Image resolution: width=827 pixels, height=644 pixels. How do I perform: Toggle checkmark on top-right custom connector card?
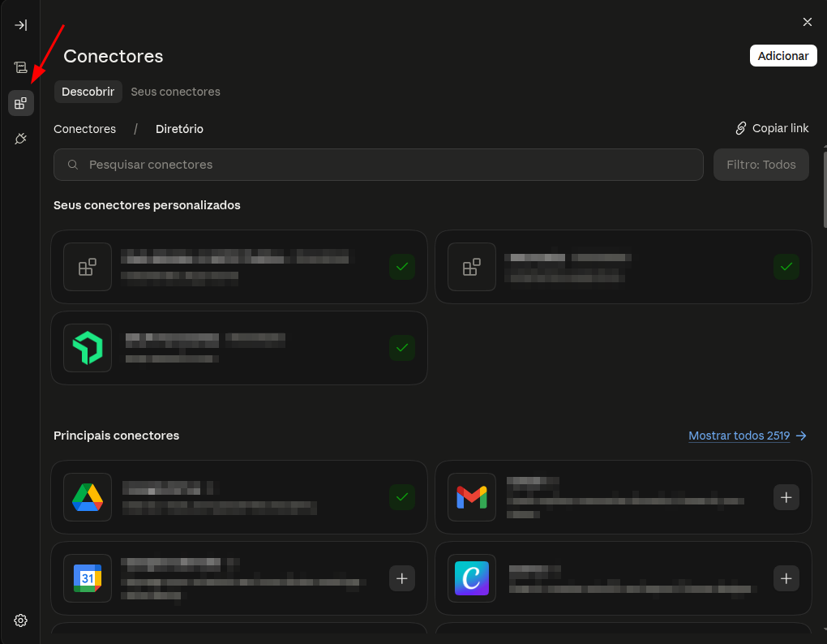[x=786, y=267]
